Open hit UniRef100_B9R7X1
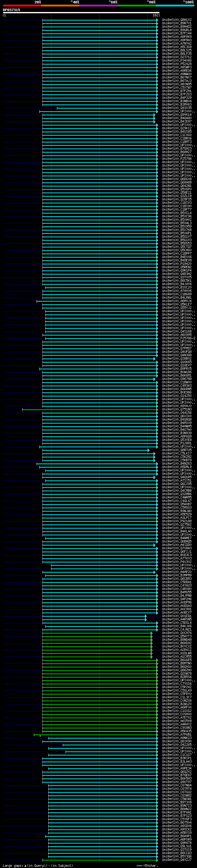Image resolution: width=197 pixels, height=868 pixels. (176, 23)
